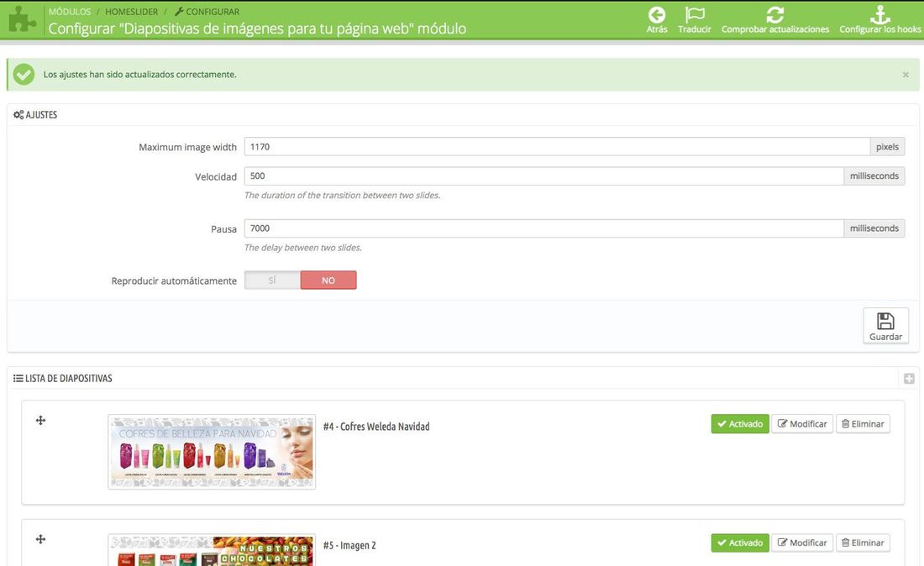Screen dimensions: 924x566
Task: Click Modificar for Imagen 2 slide
Action: pos(802,543)
